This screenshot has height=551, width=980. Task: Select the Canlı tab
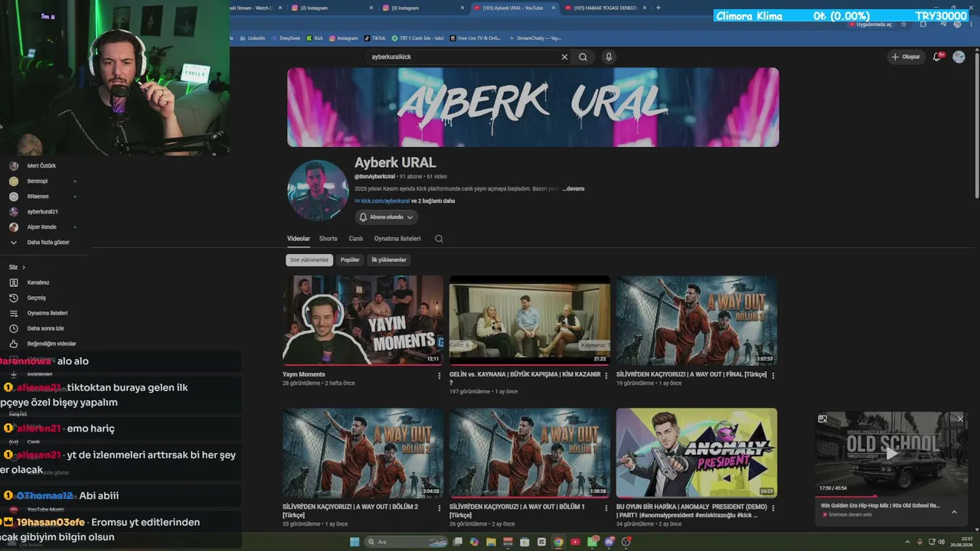356,239
